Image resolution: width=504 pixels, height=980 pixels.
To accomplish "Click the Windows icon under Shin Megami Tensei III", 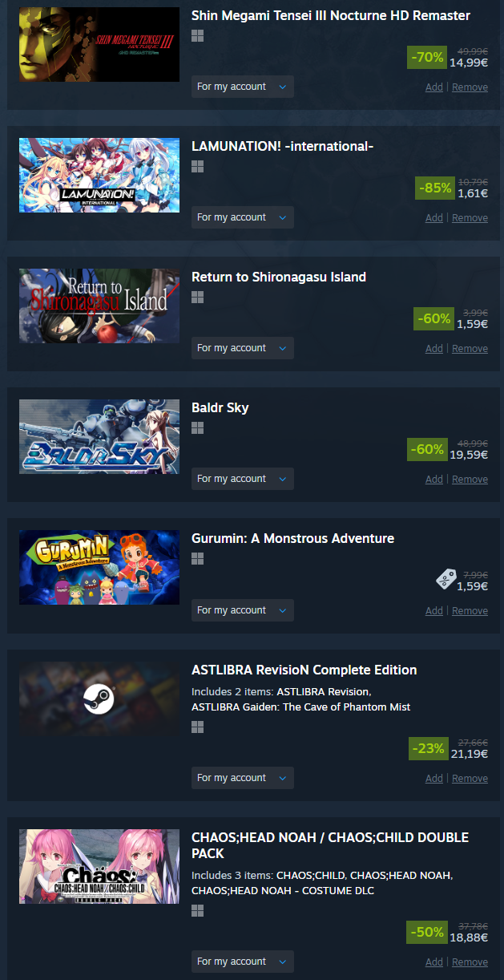I will [x=198, y=36].
